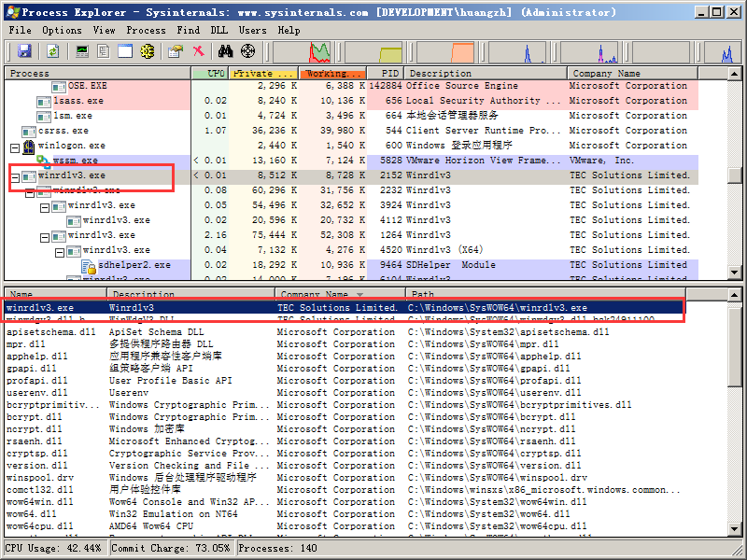Sort by the Process column header
Image resolution: width=747 pixels, height=560 pixels.
click(x=98, y=74)
